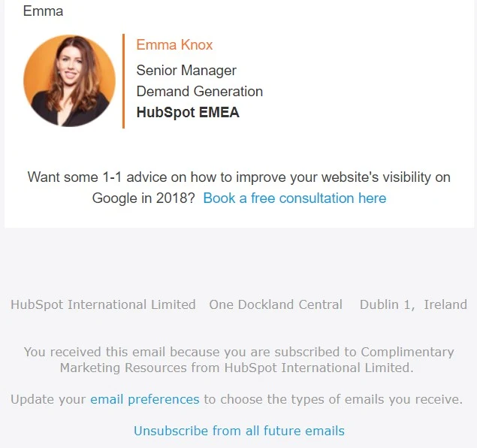This screenshot has height=448, width=477.
Task: Click the 'Update your' footer text
Action: (48, 399)
